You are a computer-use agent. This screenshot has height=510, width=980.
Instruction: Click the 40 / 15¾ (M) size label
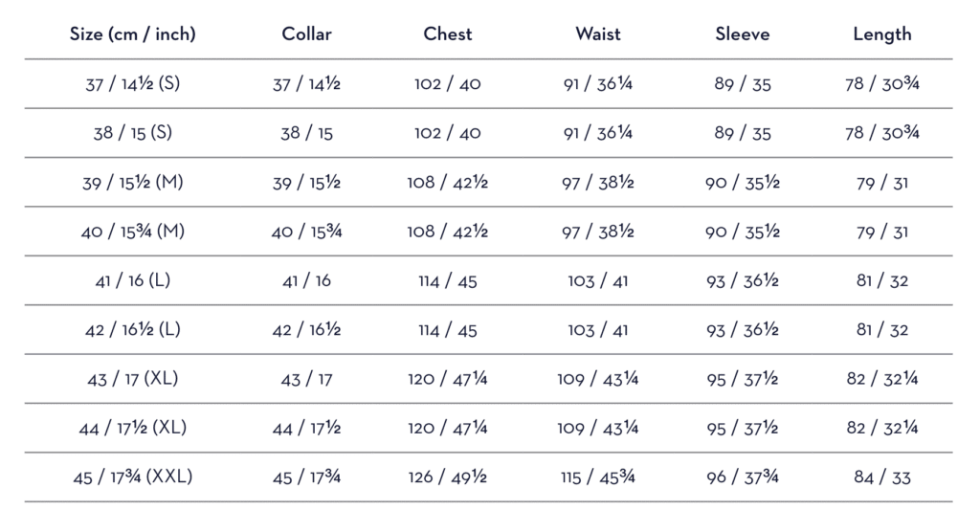click(133, 232)
